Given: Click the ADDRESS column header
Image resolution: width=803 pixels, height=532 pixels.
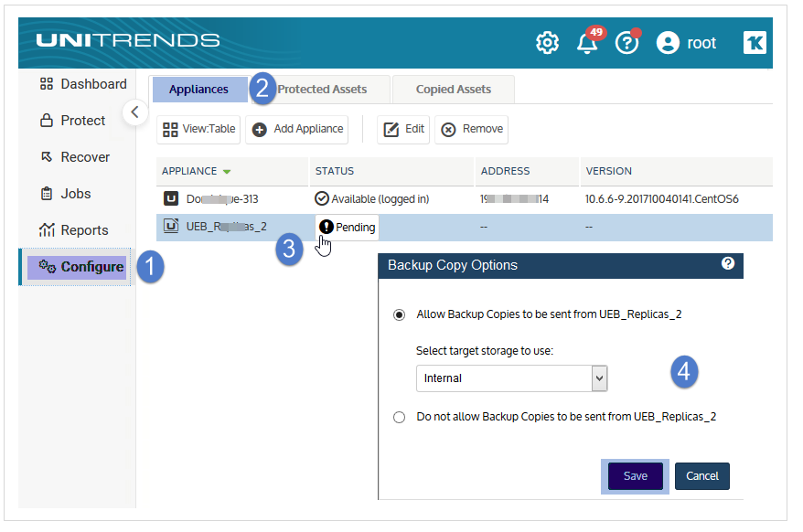Looking at the screenshot, I should click(x=505, y=171).
